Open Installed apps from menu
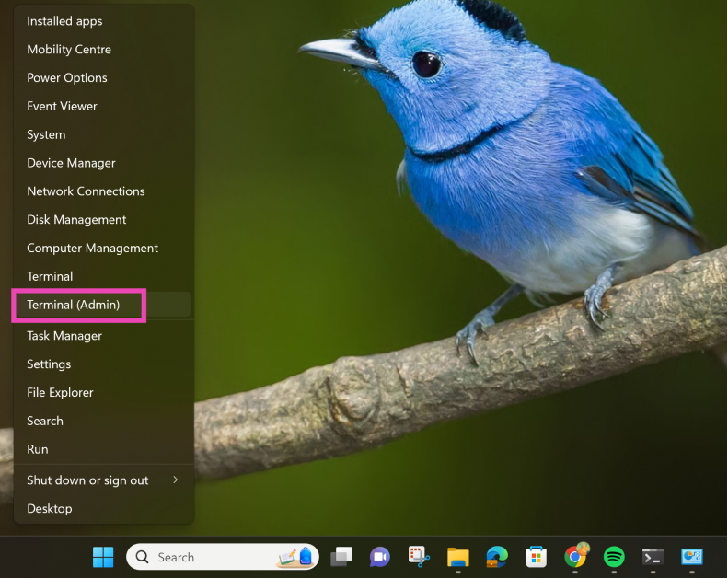 [104, 21]
